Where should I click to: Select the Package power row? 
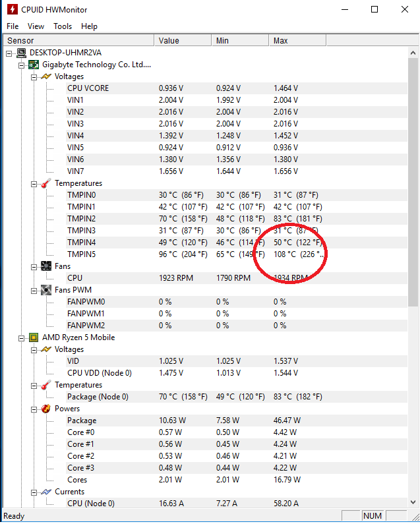click(x=237, y=421)
